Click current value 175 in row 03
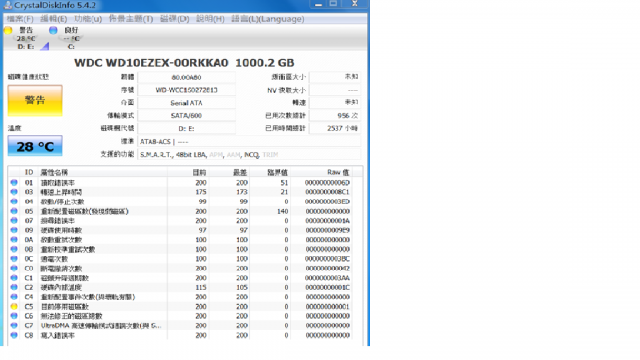The image size is (640, 360). pyautogui.click(x=201, y=192)
